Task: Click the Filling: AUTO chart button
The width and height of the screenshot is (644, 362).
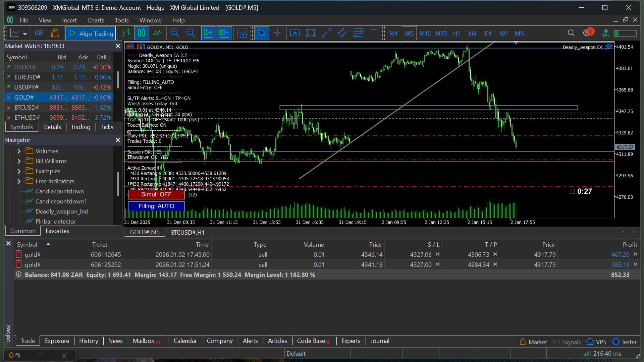Action: coord(156,206)
